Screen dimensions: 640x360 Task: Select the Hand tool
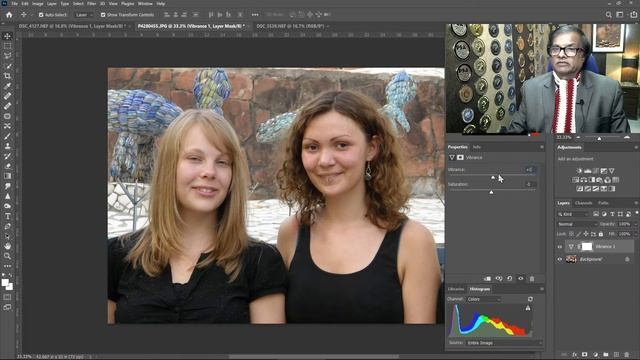point(7,246)
